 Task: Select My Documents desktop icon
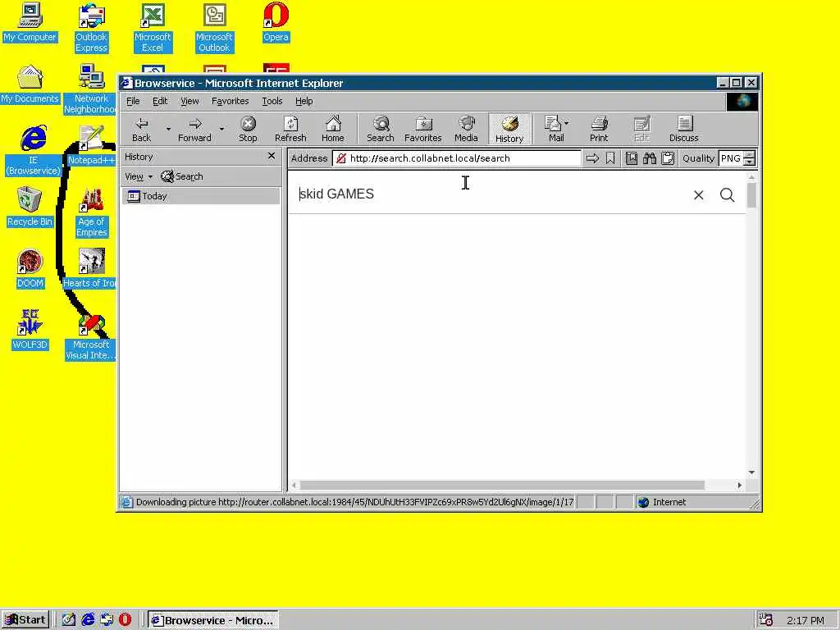point(30,84)
